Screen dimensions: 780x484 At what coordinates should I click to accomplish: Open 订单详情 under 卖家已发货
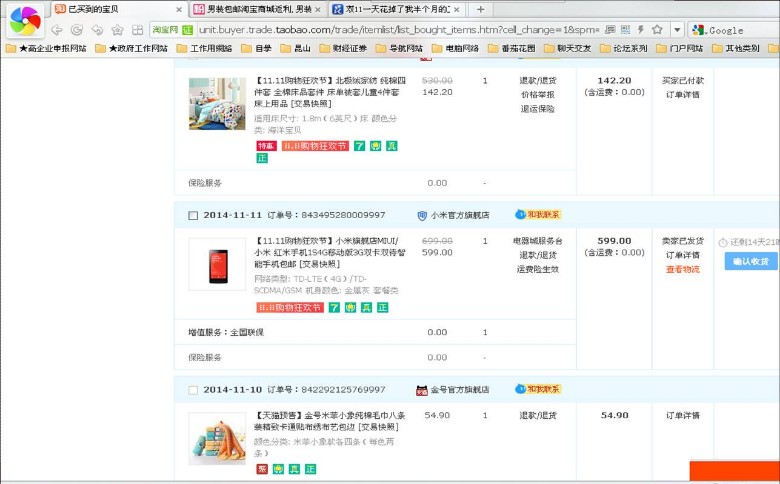(x=682, y=255)
